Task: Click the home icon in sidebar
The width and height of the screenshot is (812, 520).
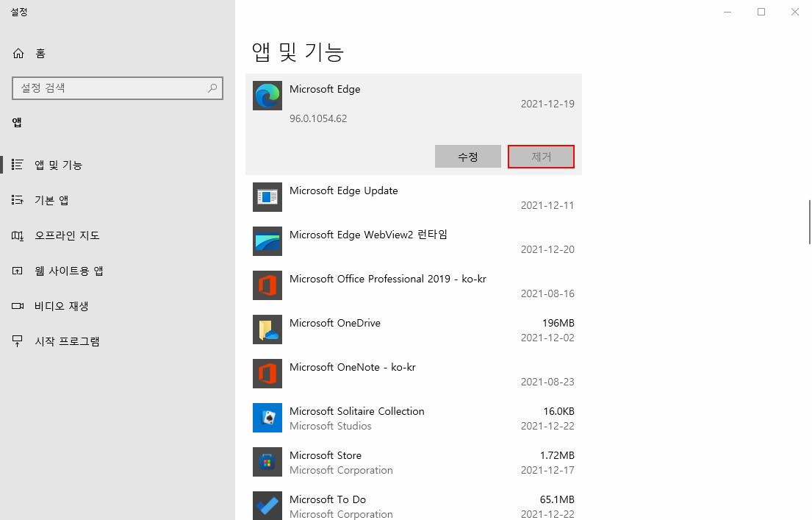Action: tap(18, 54)
